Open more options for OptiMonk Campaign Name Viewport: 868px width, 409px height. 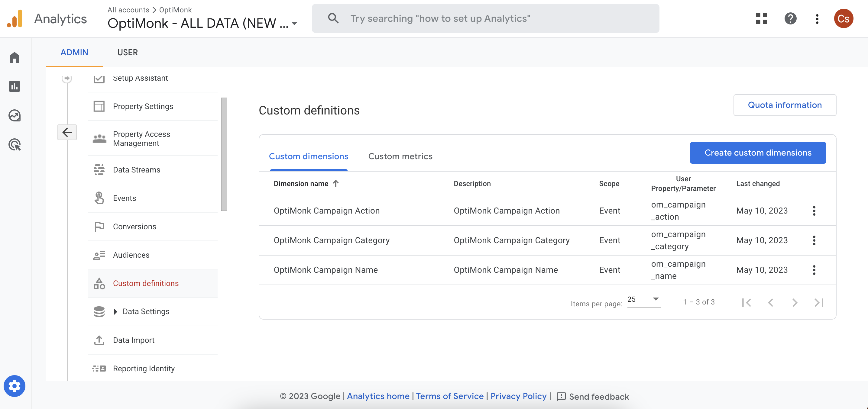[814, 270]
